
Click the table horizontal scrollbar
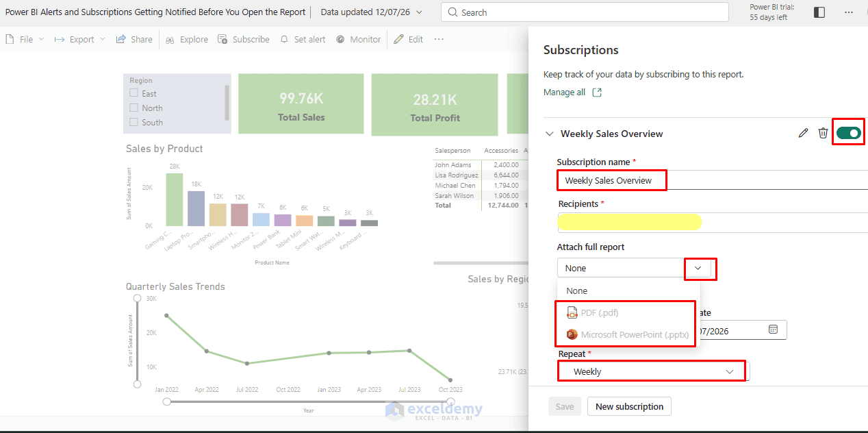pyautogui.click(x=481, y=262)
